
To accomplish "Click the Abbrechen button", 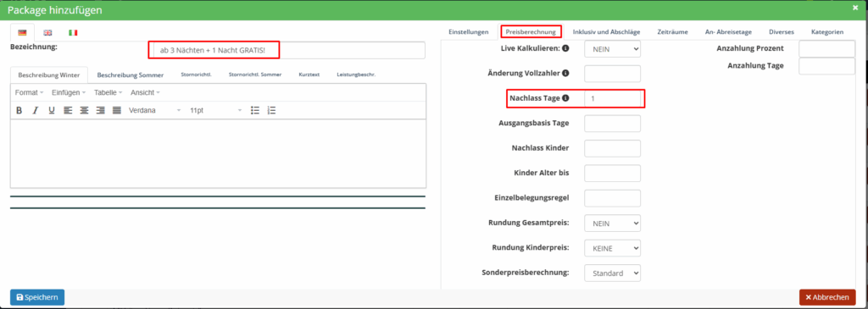I will coord(827,297).
